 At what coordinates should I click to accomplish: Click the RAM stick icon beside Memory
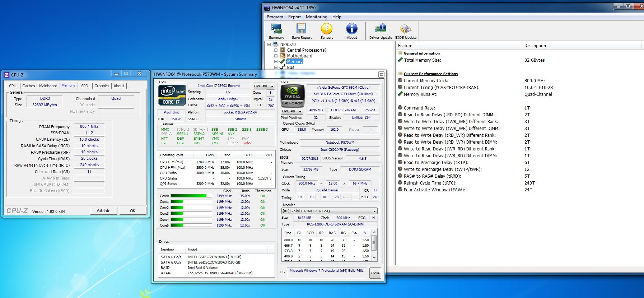[283, 62]
